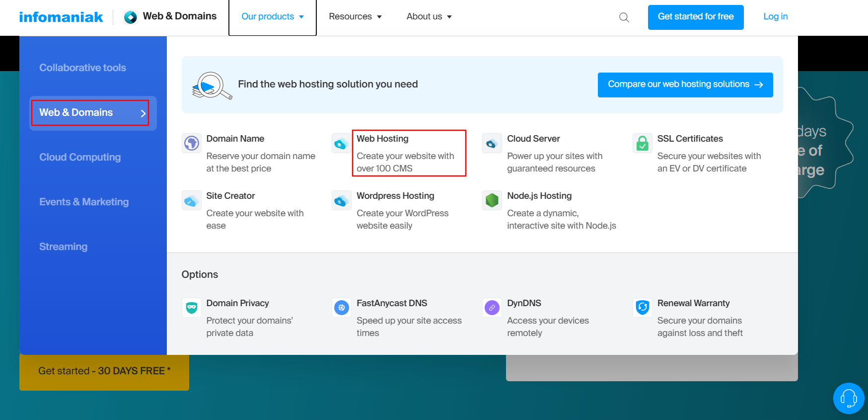This screenshot has width=868, height=420.
Task: Open the Domain Name link
Action: (235, 139)
